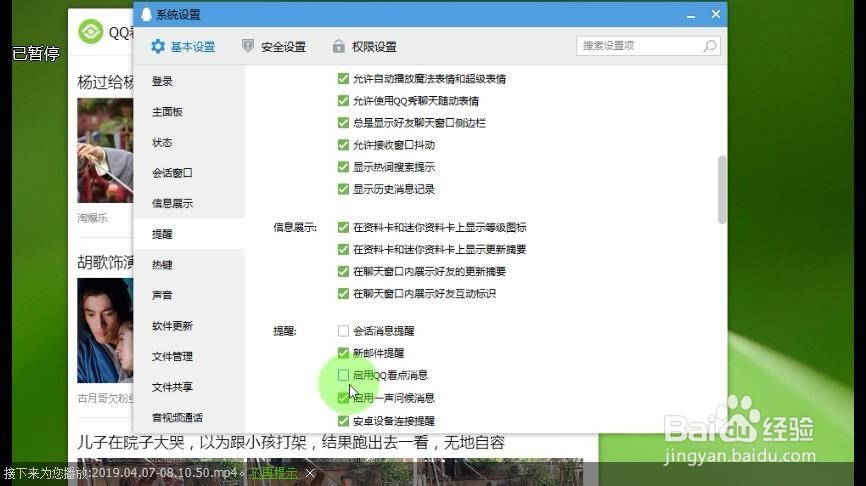Select 声音 in the sidebar
The width and height of the screenshot is (866, 486).
(x=189, y=295)
